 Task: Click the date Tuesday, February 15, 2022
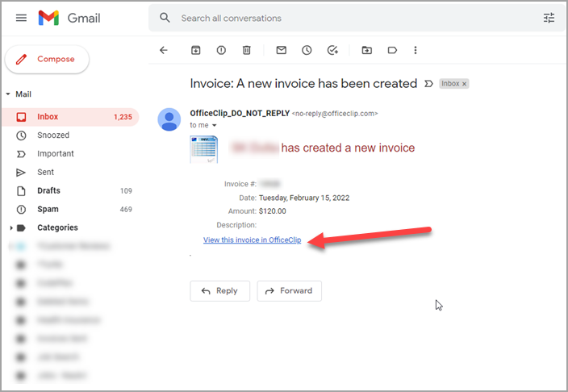304,198
